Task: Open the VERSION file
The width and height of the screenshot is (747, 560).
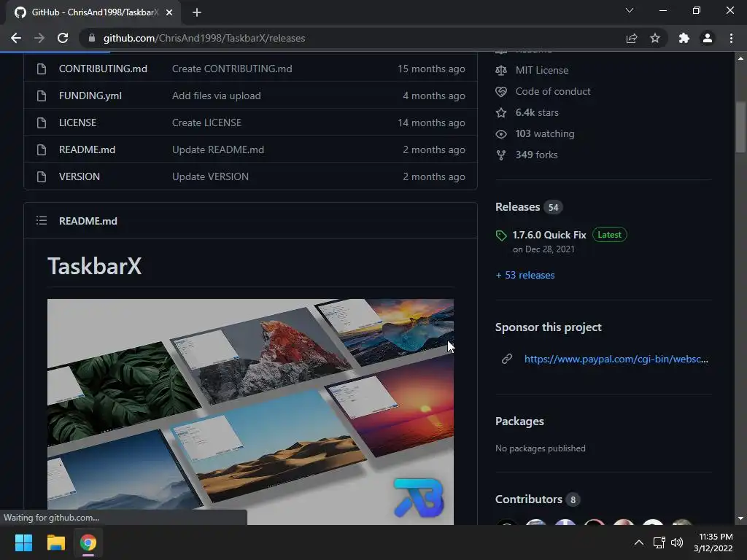Action: [80, 176]
